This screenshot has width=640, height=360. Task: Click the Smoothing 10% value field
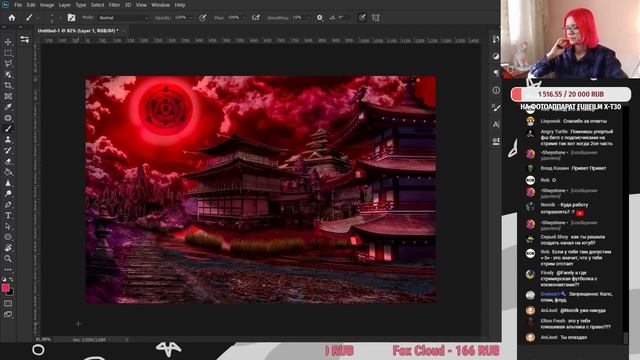tap(298, 18)
